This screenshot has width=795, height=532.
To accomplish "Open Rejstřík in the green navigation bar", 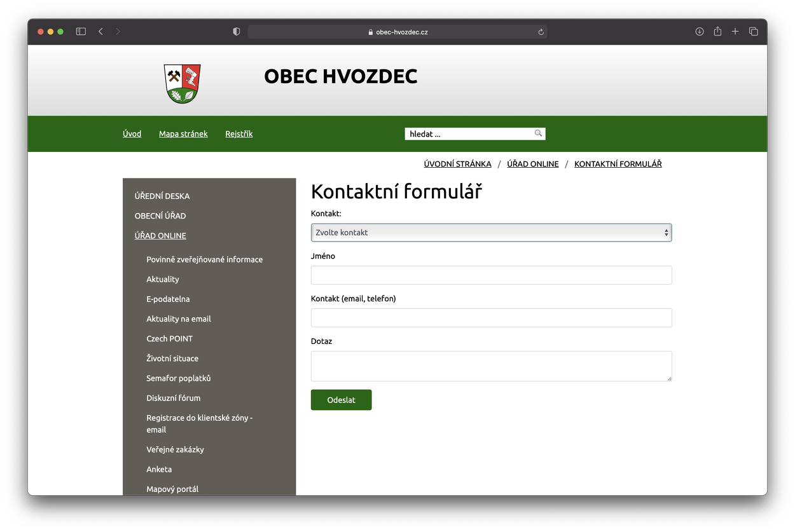I will [239, 134].
